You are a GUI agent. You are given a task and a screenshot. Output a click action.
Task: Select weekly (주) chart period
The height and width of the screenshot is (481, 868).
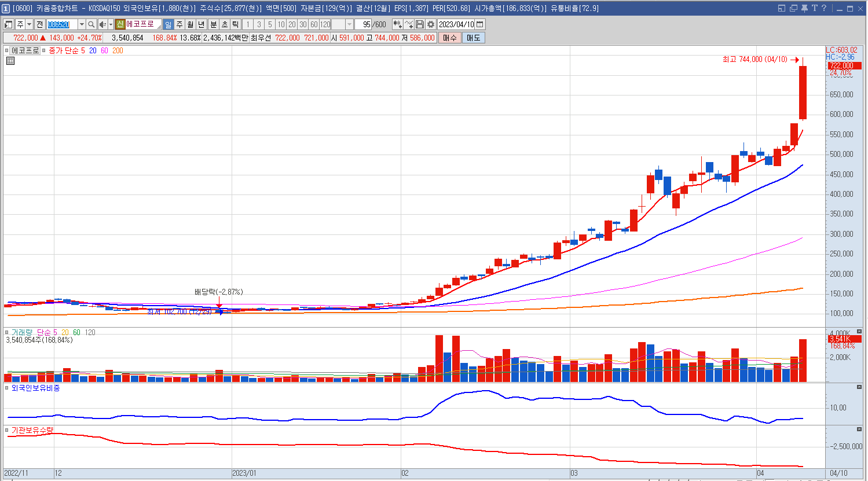tap(180, 24)
